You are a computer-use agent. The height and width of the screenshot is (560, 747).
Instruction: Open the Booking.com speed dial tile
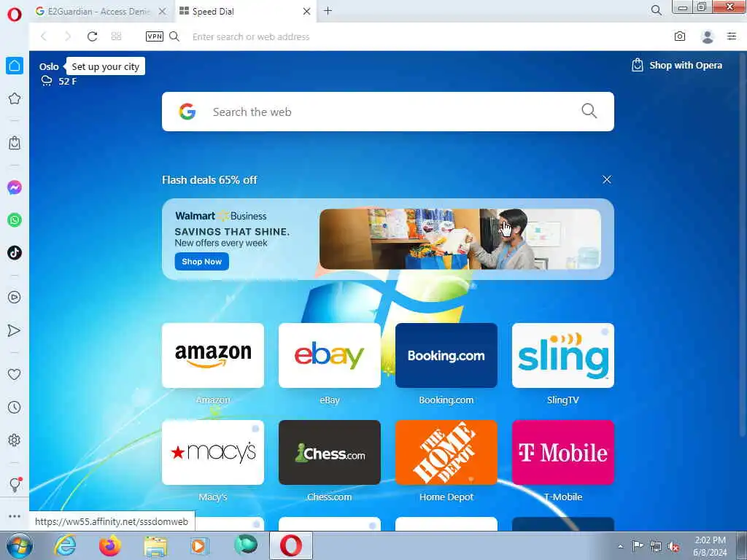pos(446,356)
